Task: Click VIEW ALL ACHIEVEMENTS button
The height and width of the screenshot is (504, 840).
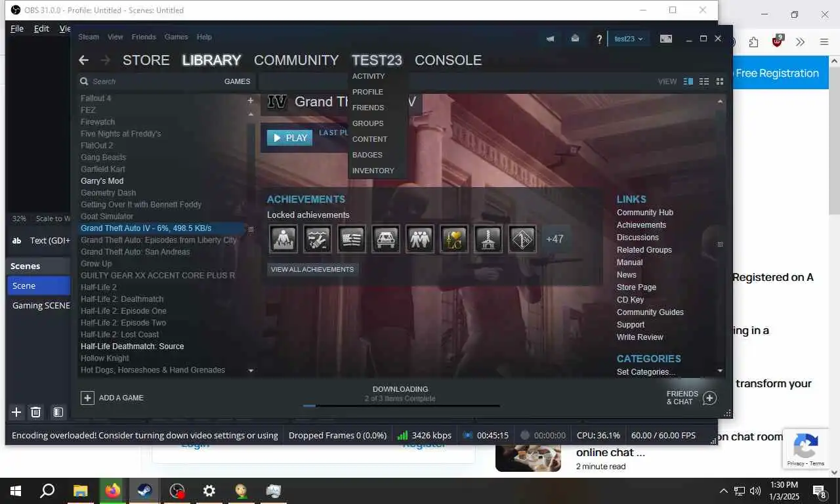Action: click(312, 270)
